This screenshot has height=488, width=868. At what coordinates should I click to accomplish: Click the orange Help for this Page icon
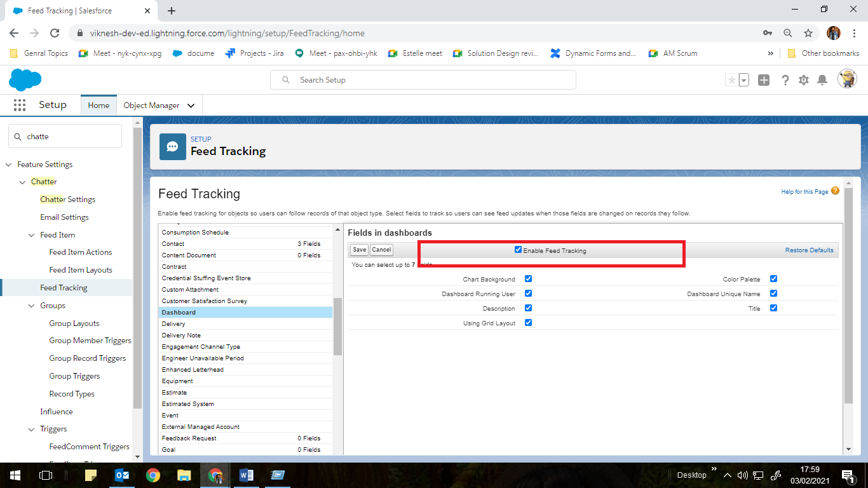click(x=835, y=191)
